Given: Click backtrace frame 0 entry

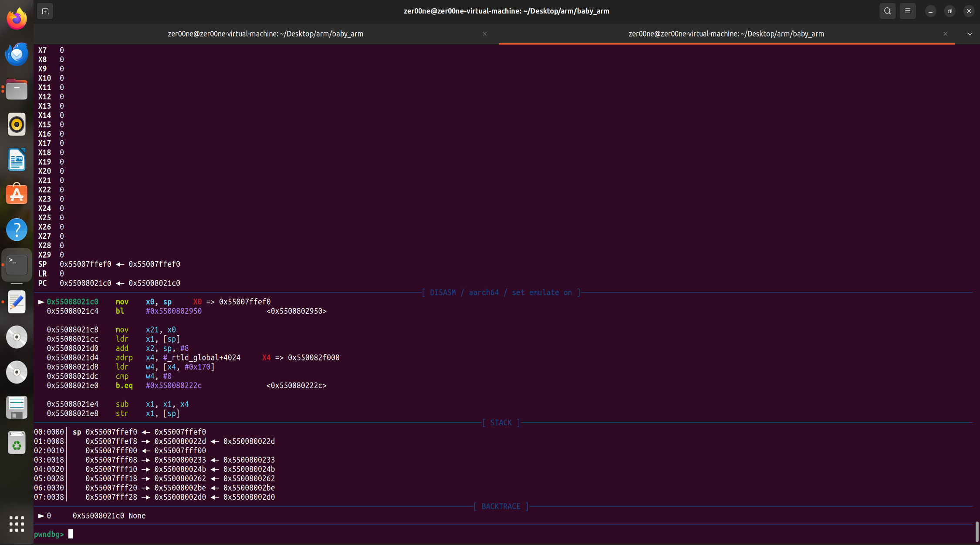Looking at the screenshot, I should point(92,516).
